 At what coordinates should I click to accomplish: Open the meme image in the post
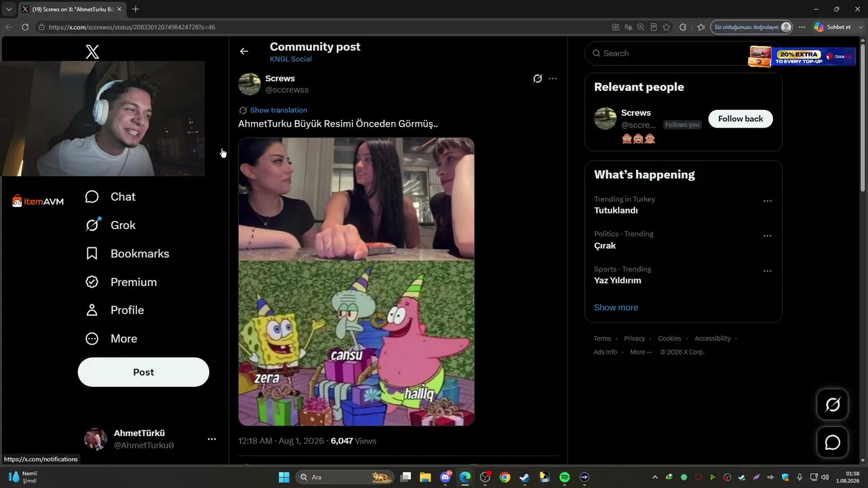coord(356,282)
